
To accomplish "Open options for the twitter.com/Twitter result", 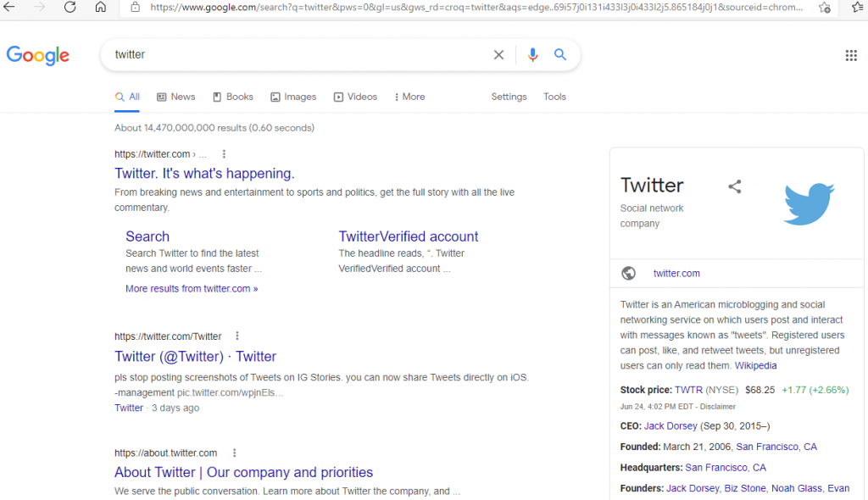I will pos(237,336).
